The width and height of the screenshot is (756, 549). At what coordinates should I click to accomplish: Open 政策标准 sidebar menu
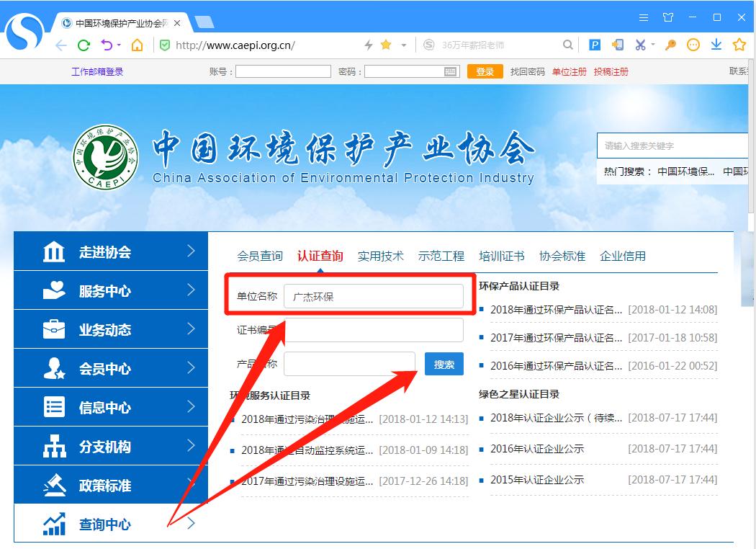pos(111,485)
